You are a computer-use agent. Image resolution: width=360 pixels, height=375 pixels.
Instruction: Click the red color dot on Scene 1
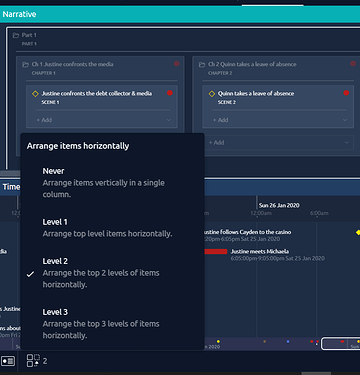pos(170,93)
